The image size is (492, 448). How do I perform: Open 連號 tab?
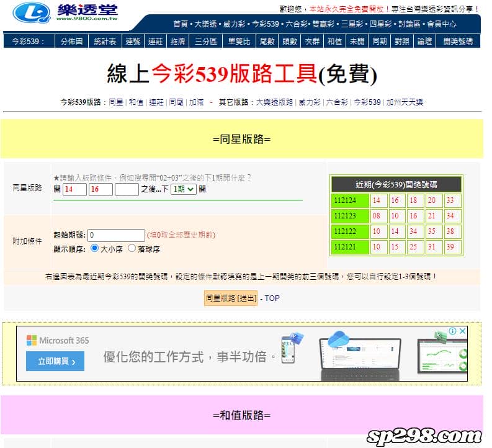coord(133,42)
